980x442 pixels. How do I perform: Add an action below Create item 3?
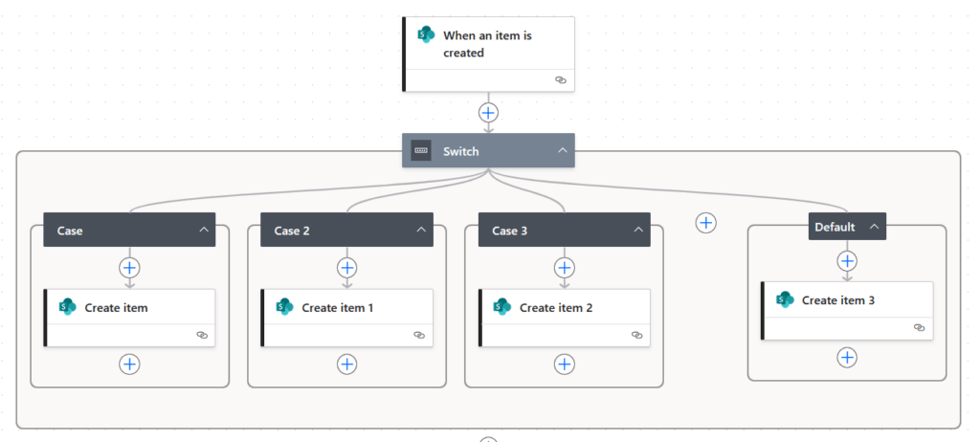coord(847,357)
